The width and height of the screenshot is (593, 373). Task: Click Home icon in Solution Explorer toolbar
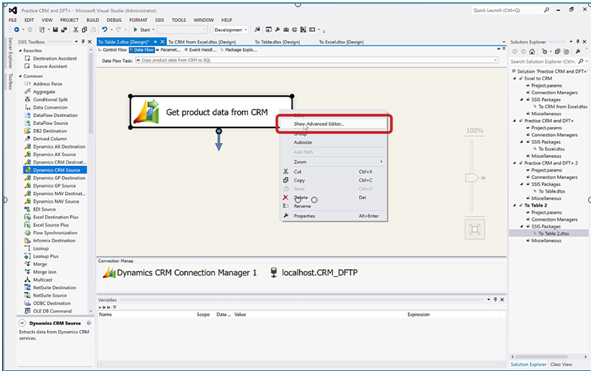coord(532,52)
